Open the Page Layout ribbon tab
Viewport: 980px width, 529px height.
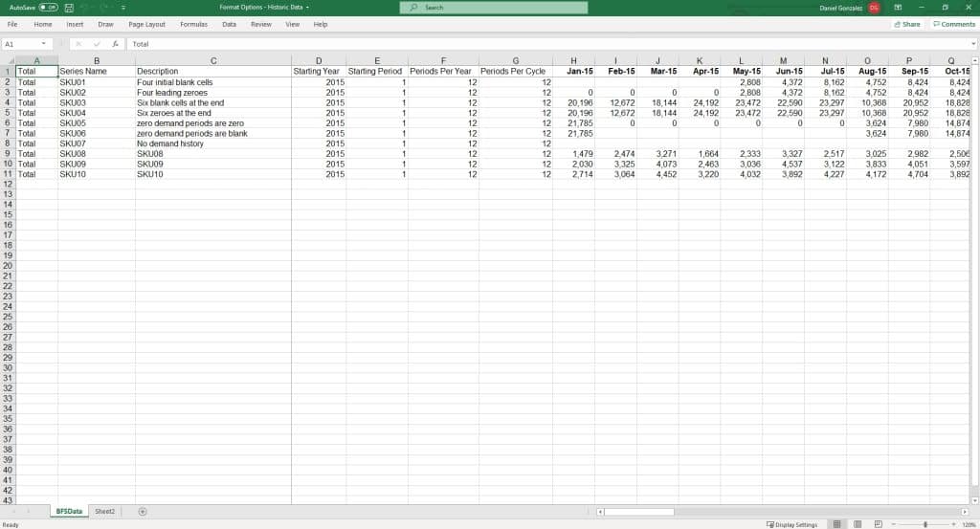(146, 24)
